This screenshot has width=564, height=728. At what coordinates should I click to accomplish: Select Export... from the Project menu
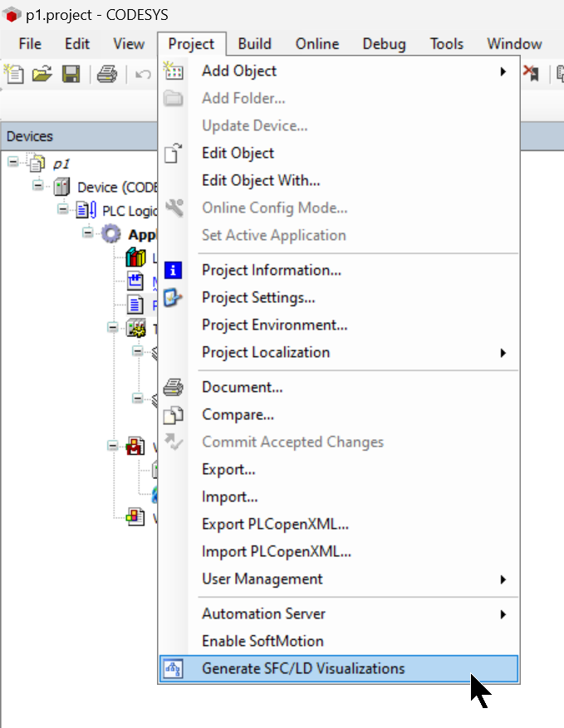pos(339,469)
